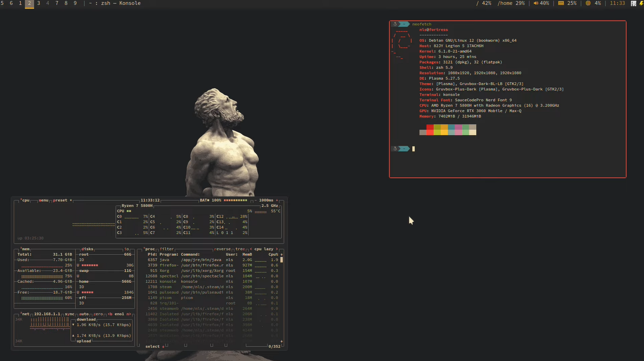Toggle auto scaling in btop net panel
Screen dimensions: 644x361
click(84, 314)
